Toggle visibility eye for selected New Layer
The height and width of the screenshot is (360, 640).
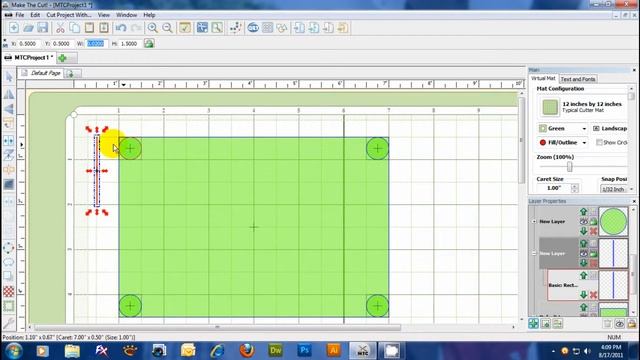pyautogui.click(x=584, y=253)
